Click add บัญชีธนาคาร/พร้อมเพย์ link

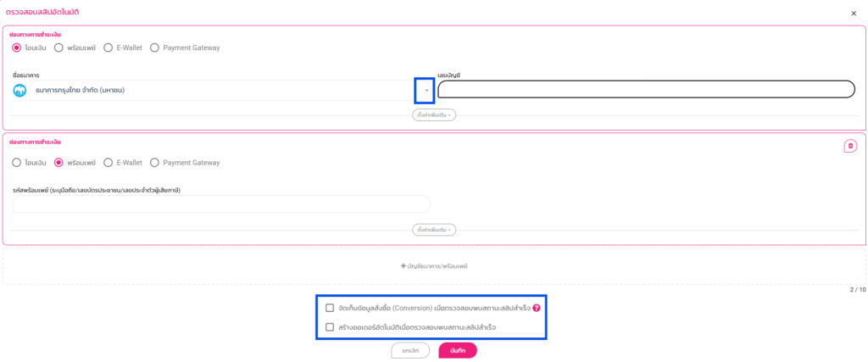pos(434,265)
